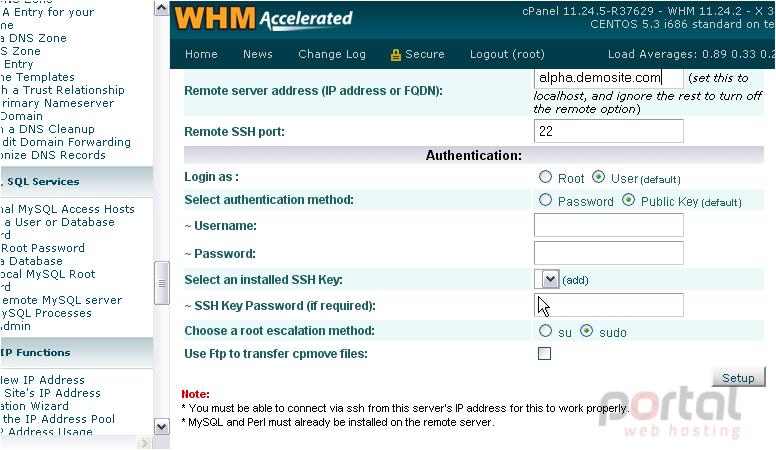Open Remote MySQL server sidebar link
Screen dimensions: 776x450
[x=61, y=300]
